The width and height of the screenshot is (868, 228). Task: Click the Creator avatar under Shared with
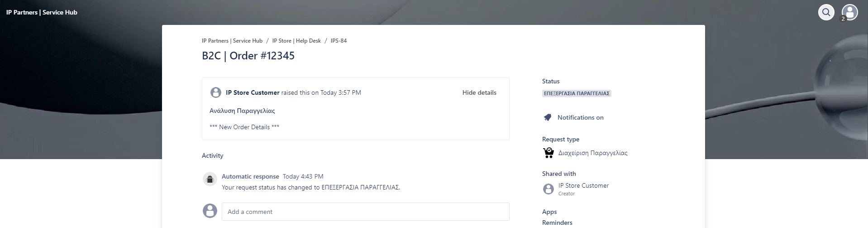coord(548,189)
